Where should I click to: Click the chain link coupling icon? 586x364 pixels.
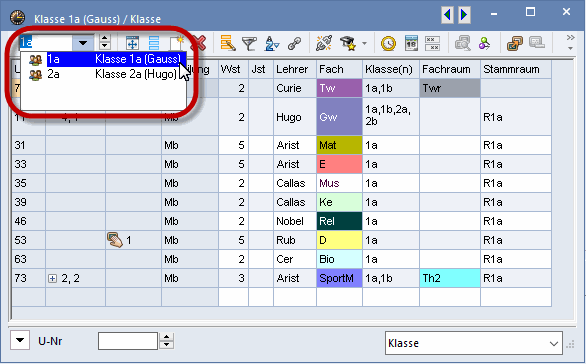[294, 43]
